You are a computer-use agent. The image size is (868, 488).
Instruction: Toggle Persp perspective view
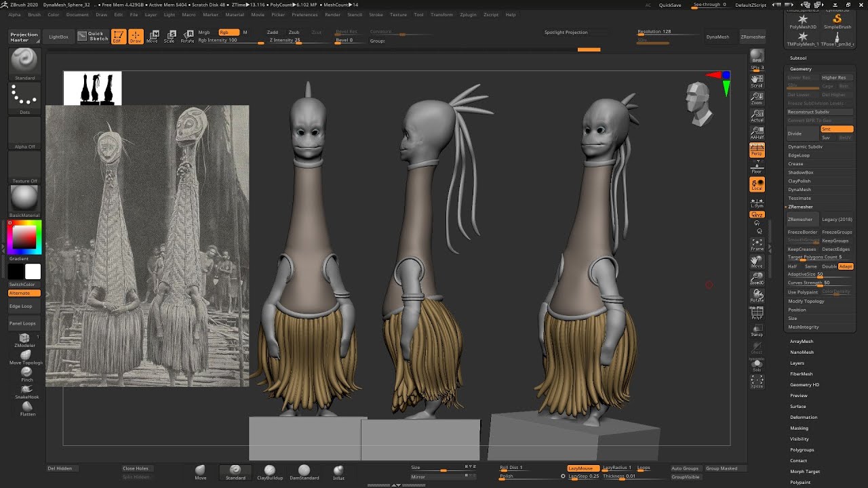757,150
